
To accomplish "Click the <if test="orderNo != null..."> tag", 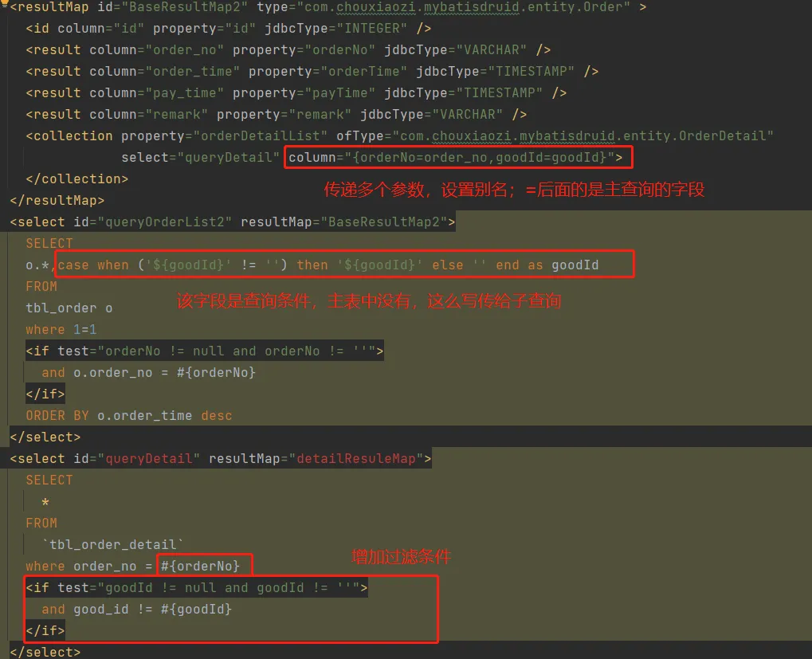I will (205, 351).
